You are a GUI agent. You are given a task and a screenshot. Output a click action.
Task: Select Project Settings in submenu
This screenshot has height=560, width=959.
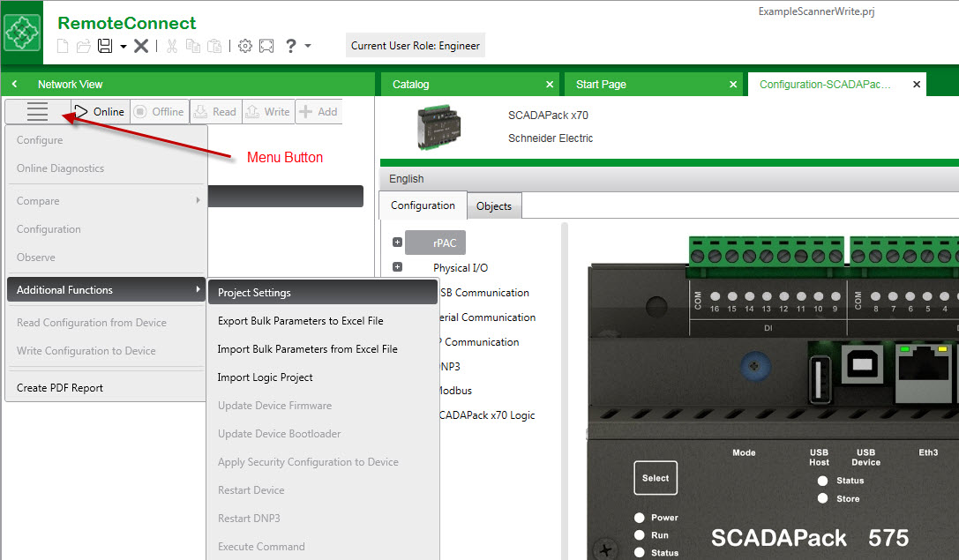tap(323, 292)
